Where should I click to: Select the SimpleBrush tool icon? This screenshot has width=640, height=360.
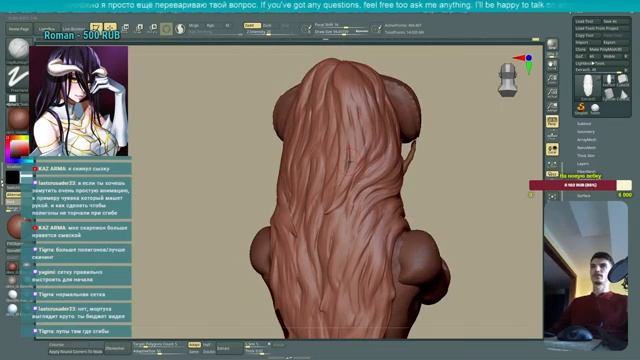(x=581, y=108)
